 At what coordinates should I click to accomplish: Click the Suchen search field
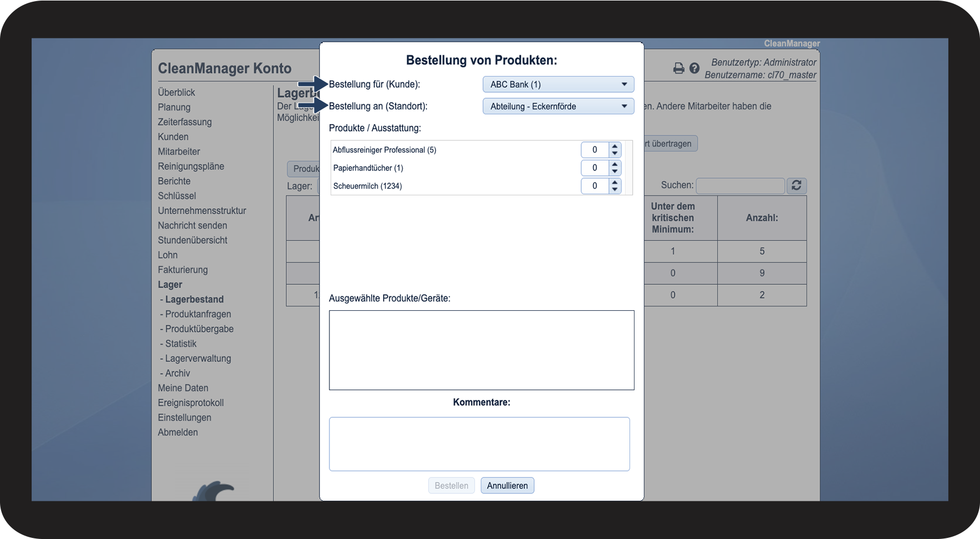point(740,185)
